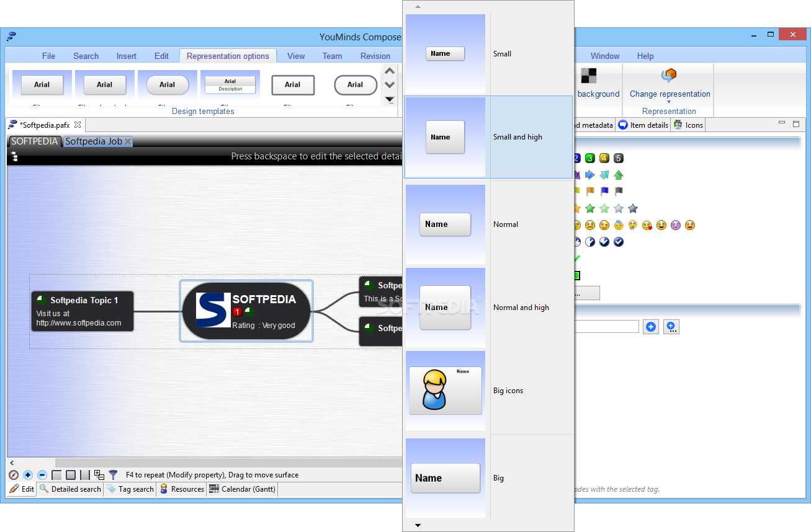Maximize the right side panel

click(796, 124)
